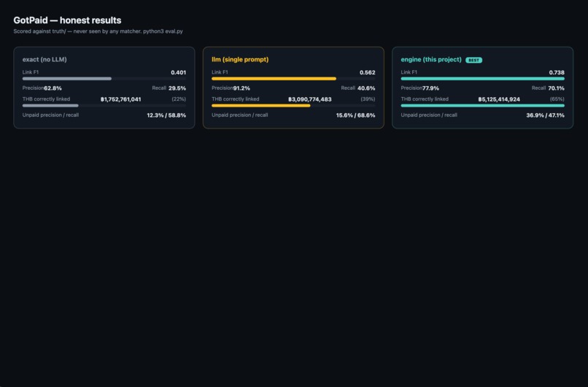
Task: Click THB amount ฿5,125,414,924
Action: 499,99
